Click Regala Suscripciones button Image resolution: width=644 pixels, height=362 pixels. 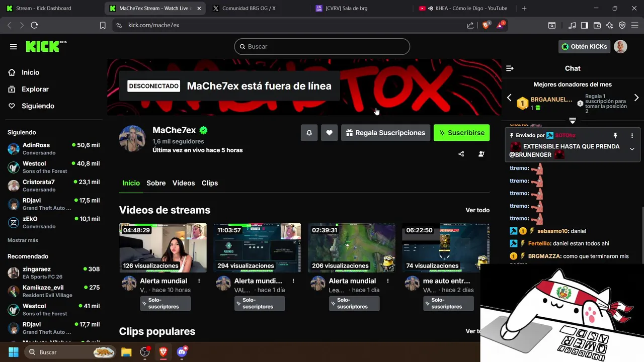click(x=385, y=133)
